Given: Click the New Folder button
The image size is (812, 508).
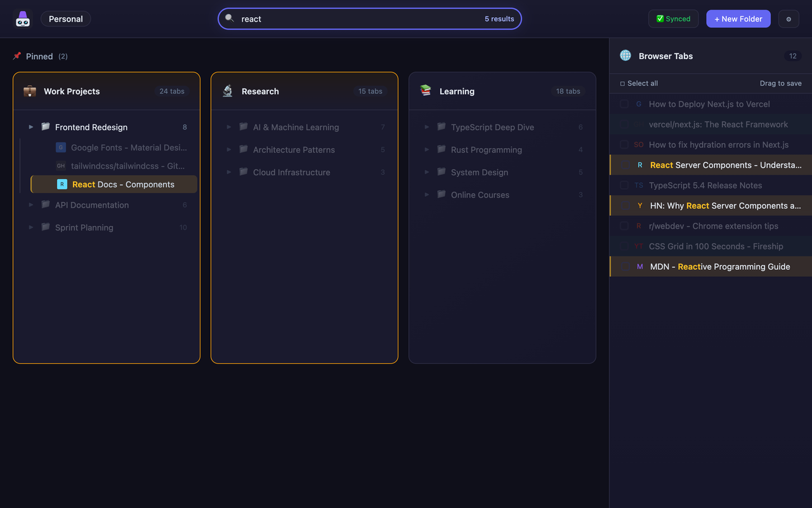Looking at the screenshot, I should pyautogui.click(x=738, y=18).
